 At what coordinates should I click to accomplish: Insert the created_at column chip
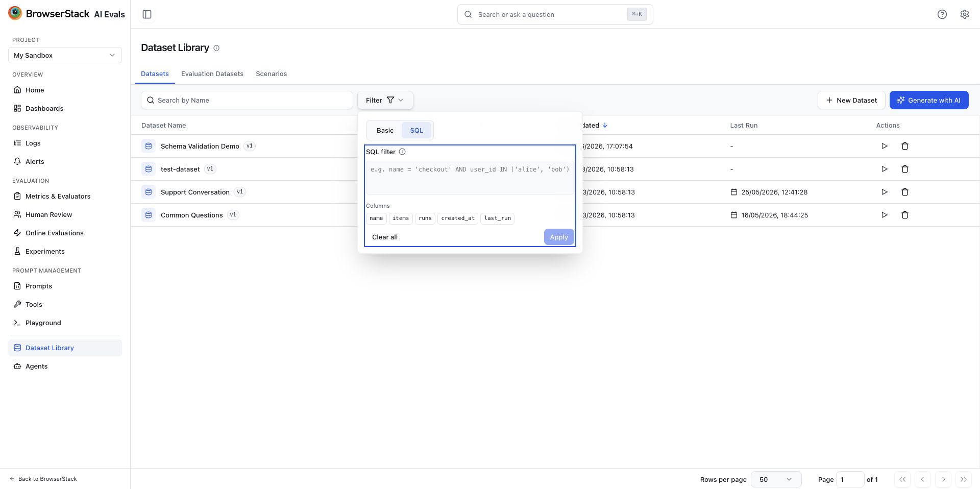pyautogui.click(x=458, y=218)
